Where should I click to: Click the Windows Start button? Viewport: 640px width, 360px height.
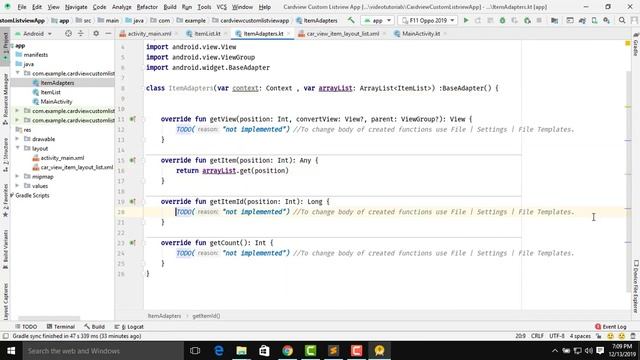tap(11, 351)
